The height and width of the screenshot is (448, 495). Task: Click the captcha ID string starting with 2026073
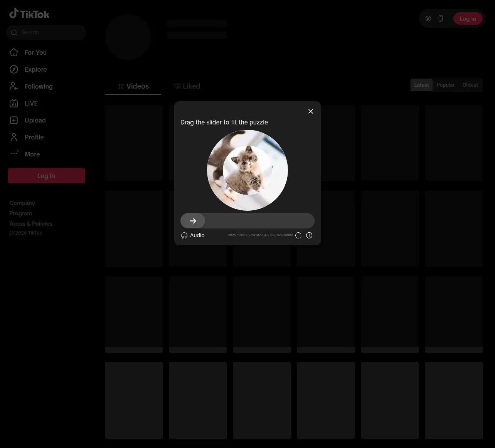[260, 235]
